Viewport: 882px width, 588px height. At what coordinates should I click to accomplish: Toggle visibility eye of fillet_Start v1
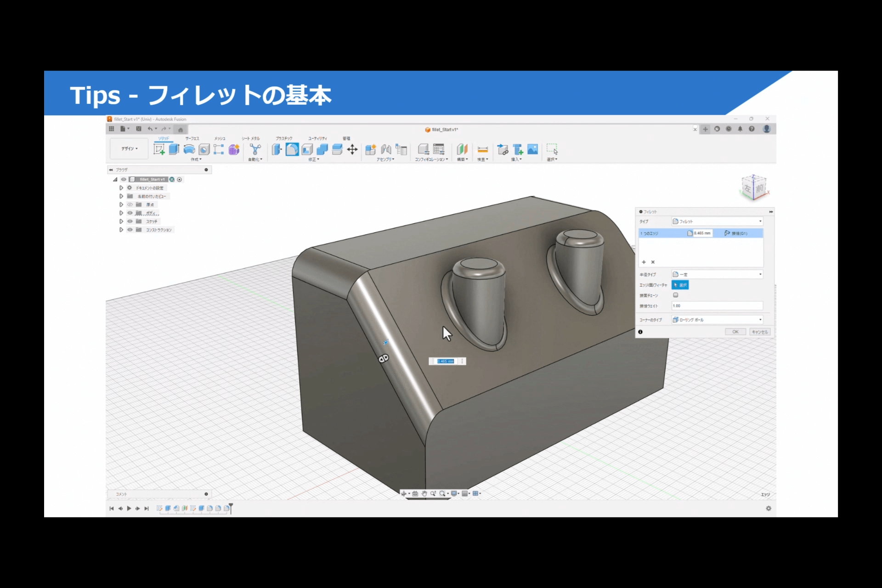(124, 180)
